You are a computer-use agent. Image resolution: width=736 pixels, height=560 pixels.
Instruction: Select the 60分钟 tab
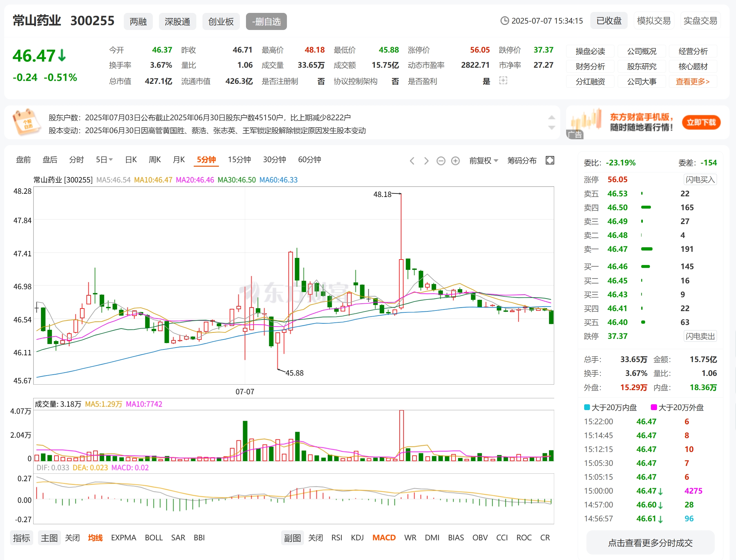point(309,160)
